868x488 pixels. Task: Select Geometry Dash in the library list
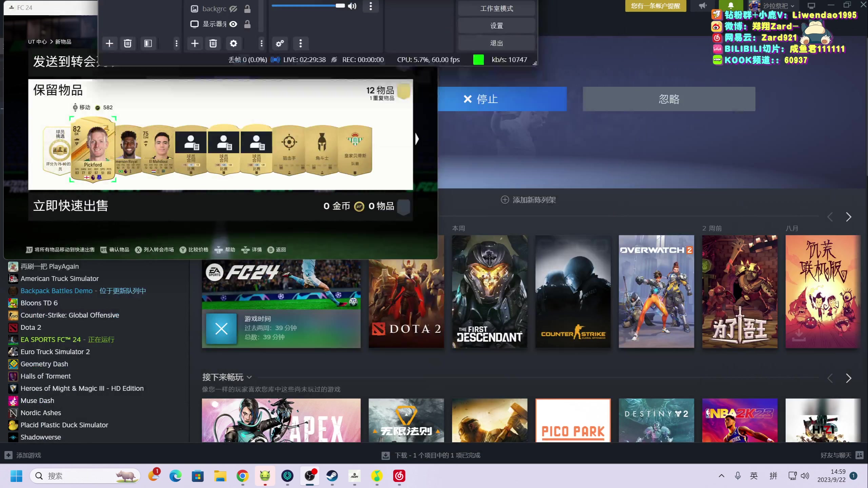[44, 364]
